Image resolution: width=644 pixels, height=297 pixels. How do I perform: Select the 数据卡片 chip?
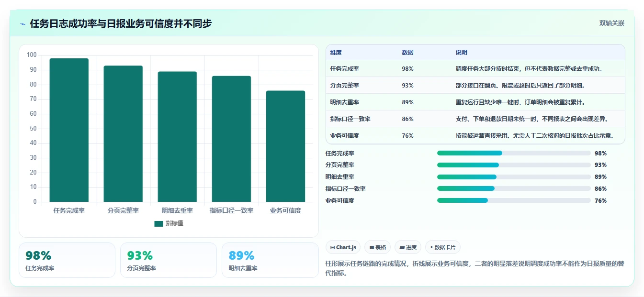point(442,247)
